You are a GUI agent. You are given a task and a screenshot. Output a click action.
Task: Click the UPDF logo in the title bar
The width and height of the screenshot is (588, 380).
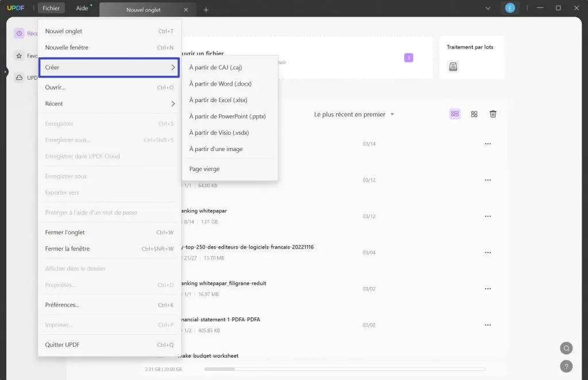tap(15, 8)
